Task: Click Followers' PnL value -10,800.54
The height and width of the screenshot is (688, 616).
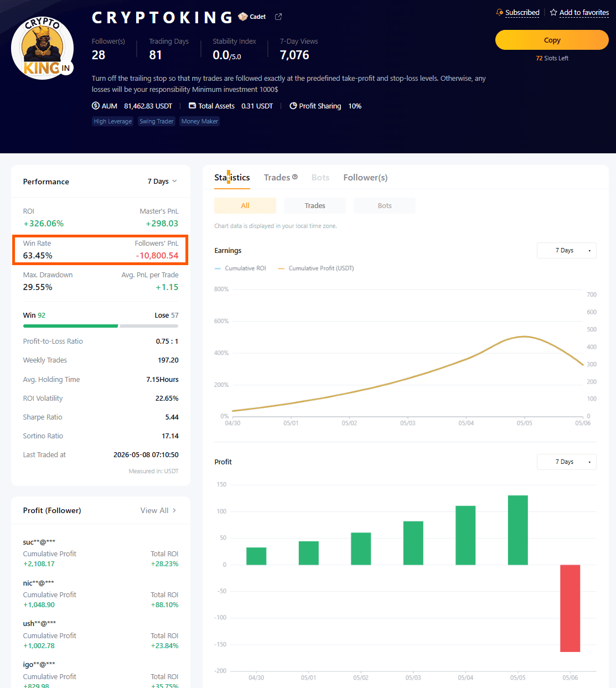Action: coord(157,256)
